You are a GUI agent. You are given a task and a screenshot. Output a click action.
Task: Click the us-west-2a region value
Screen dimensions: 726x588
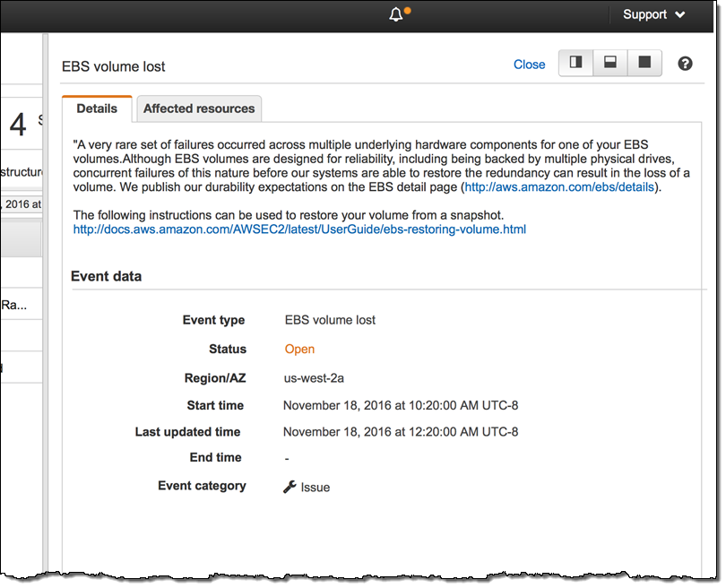(x=315, y=378)
